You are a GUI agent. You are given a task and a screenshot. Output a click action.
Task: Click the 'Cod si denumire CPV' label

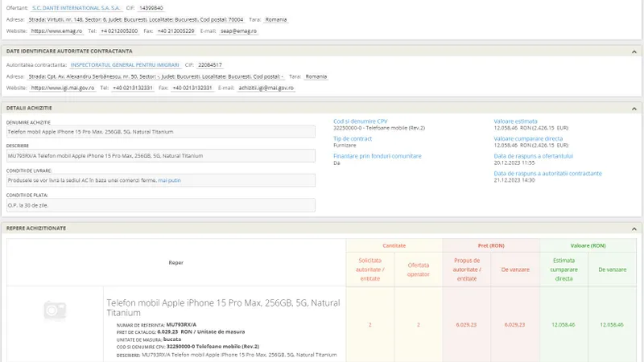(x=360, y=121)
